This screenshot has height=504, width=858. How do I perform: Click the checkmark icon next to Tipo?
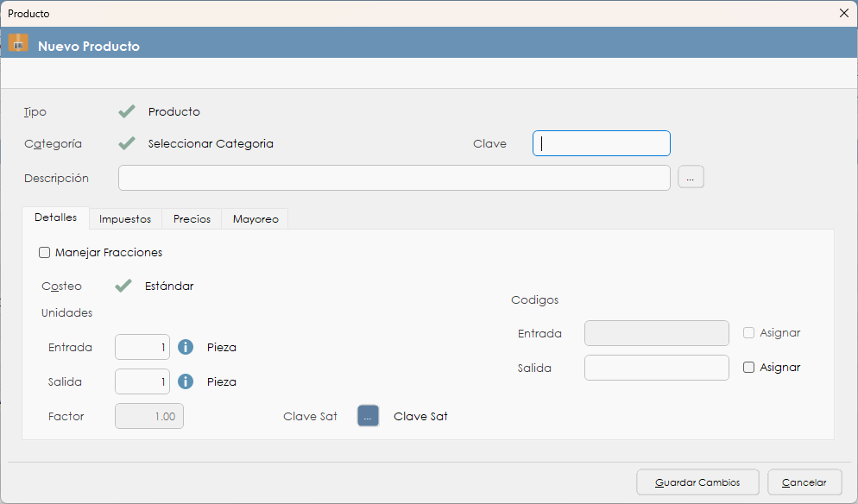tap(127, 111)
